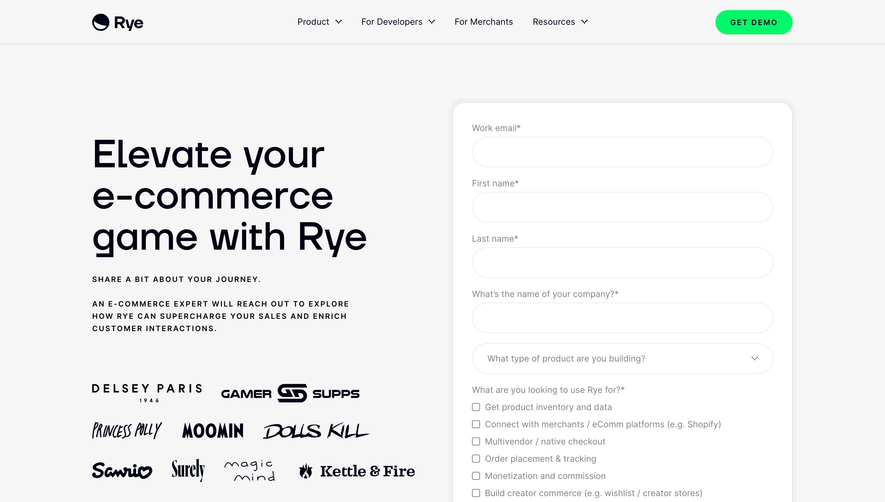Click the Moomin logo

coord(213,431)
